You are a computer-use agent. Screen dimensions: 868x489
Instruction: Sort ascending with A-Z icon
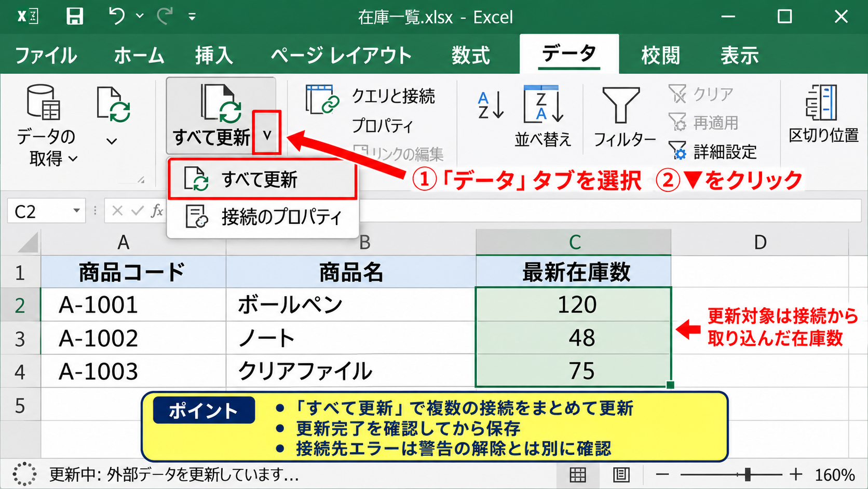491,105
